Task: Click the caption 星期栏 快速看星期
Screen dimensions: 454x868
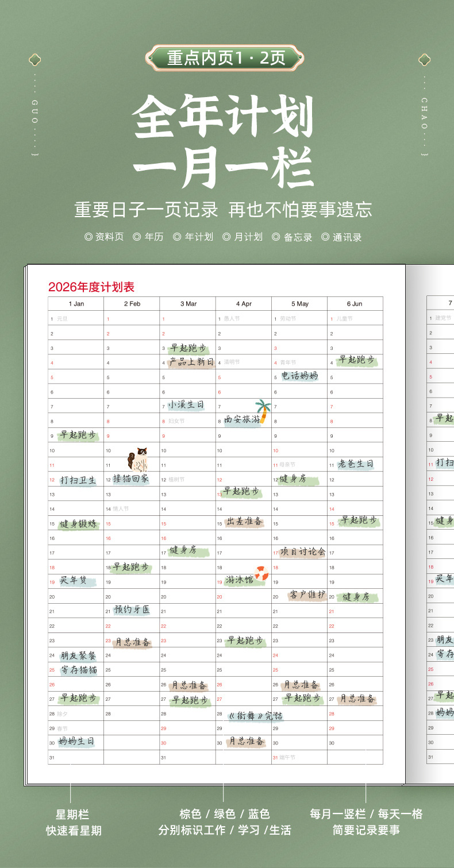Action: click(73, 822)
